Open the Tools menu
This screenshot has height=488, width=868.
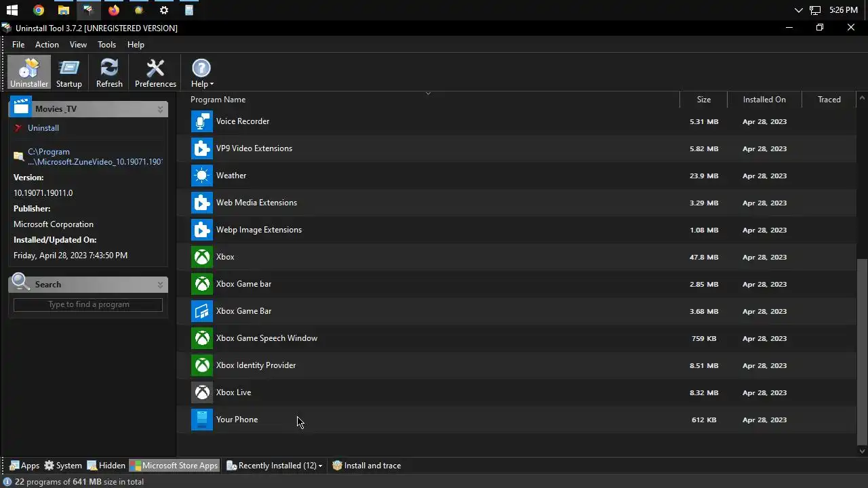click(x=106, y=45)
